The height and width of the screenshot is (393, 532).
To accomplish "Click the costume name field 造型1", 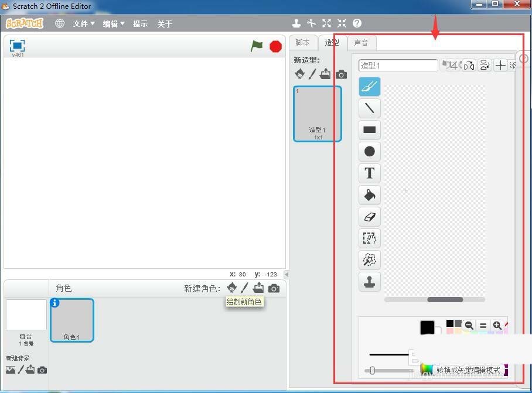I will click(x=398, y=66).
